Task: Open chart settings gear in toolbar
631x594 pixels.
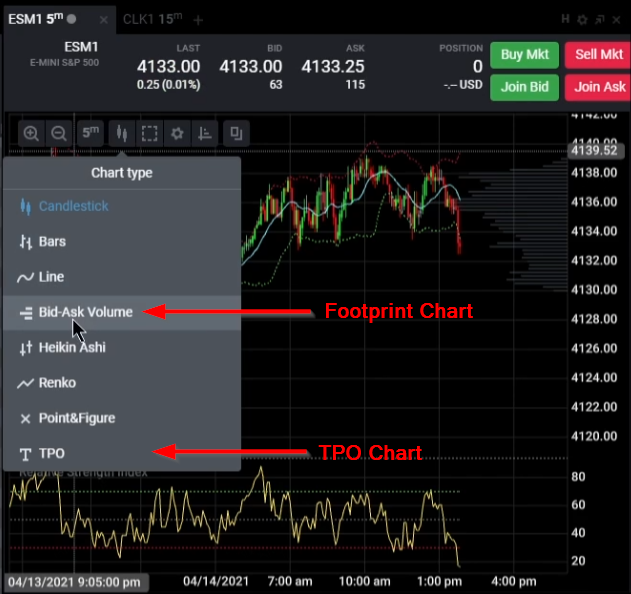Action: [177, 133]
